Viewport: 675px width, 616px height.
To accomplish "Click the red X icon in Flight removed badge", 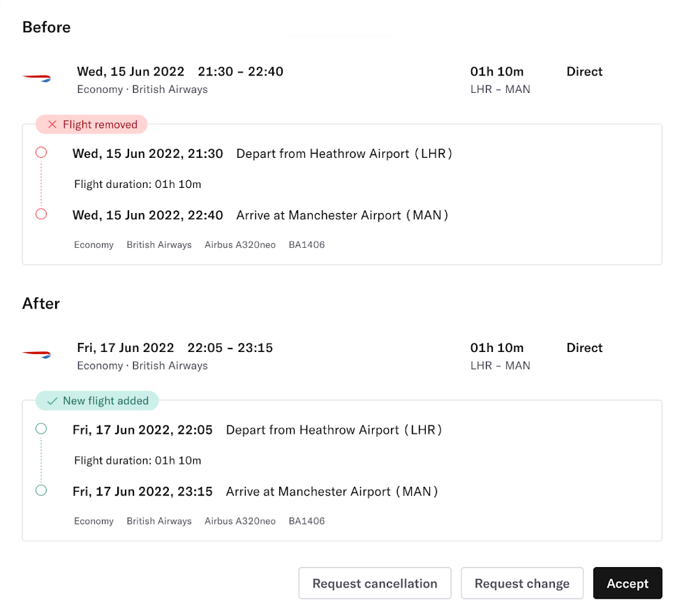I will [52, 124].
